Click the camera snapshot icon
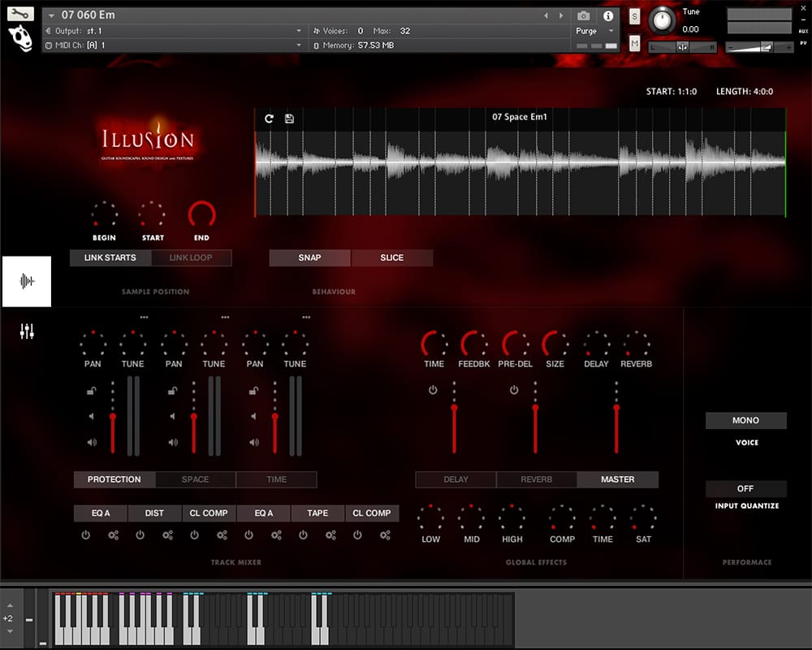Viewport: 812px width, 650px height. click(x=583, y=15)
